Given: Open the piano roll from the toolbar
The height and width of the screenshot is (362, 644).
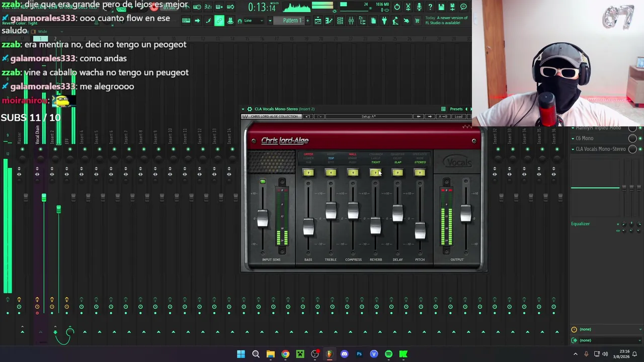Looking at the screenshot, I should coord(329,21).
